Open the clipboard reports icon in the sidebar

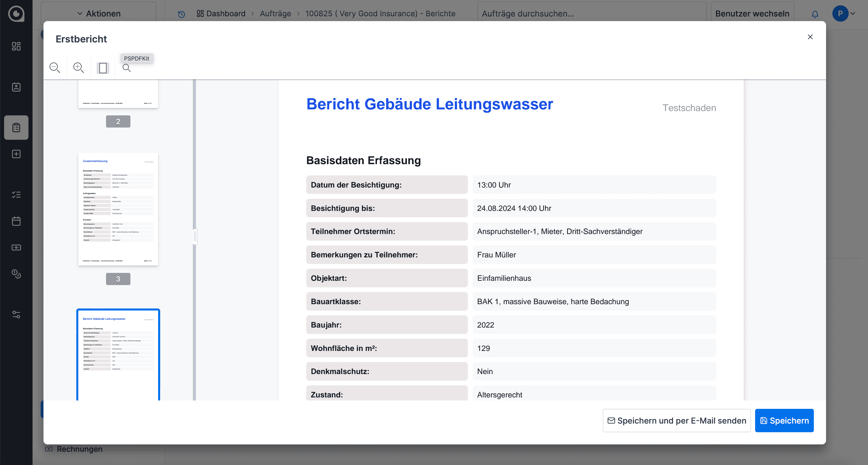(x=16, y=128)
